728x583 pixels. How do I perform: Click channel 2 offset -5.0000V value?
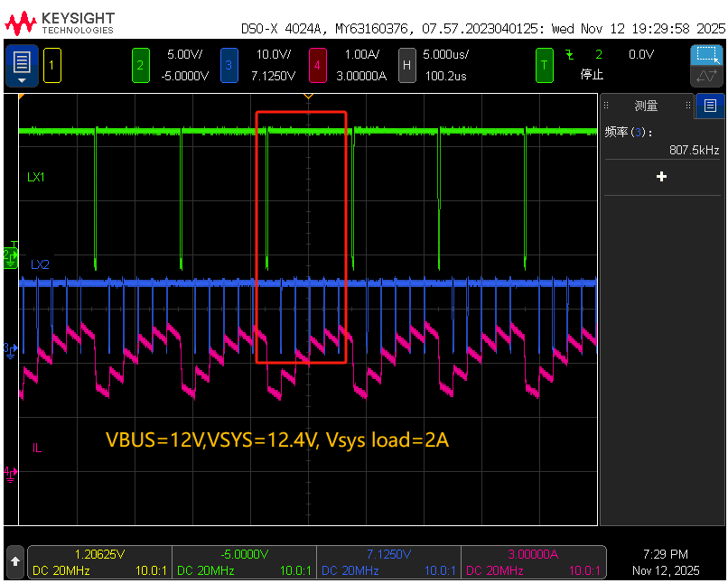185,76
